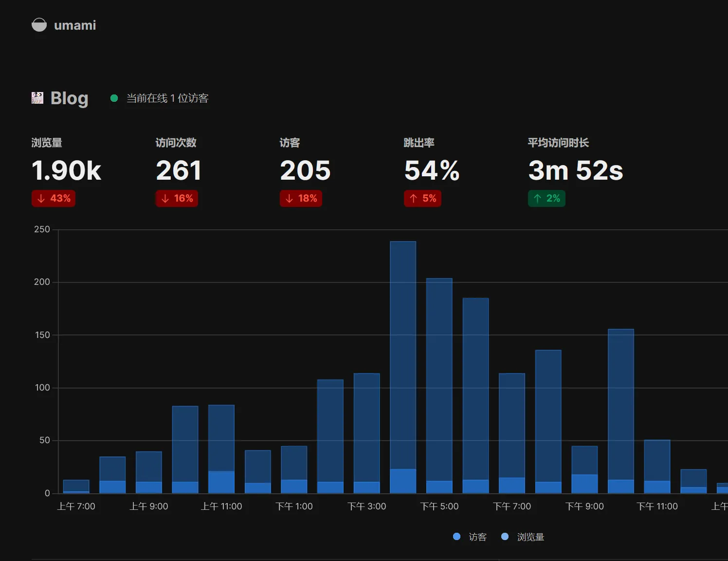Click the down arrow in the 43% badge
The width and height of the screenshot is (728, 561).
[41, 199]
